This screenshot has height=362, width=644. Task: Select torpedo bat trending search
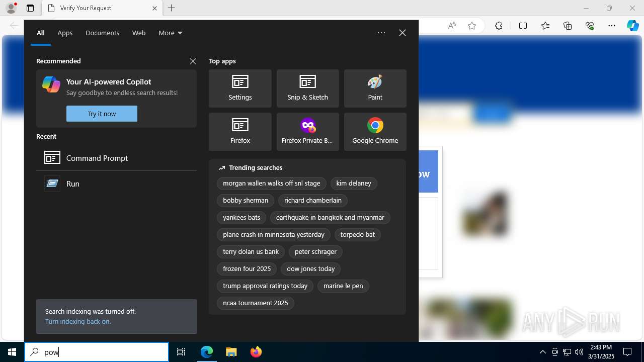point(358,235)
